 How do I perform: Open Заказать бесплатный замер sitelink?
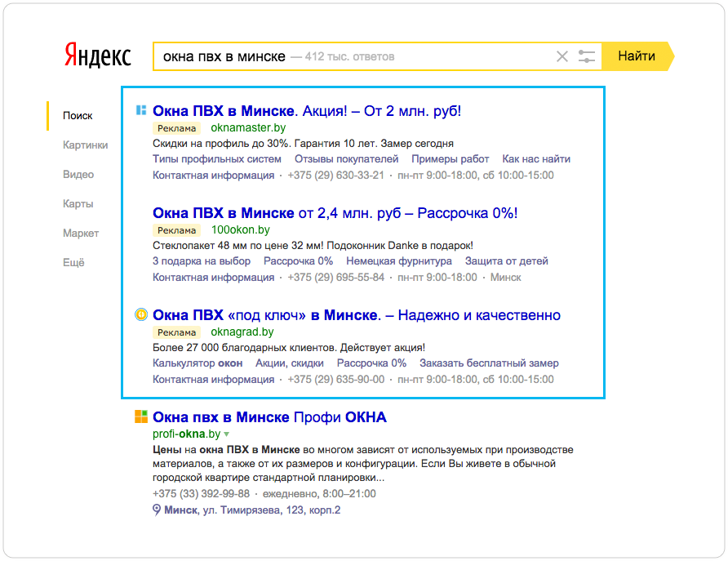pos(489,363)
